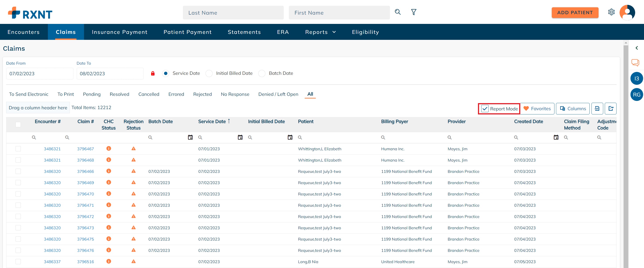Collapse the right side panel arrow
This screenshot has height=268, width=644.
click(636, 48)
